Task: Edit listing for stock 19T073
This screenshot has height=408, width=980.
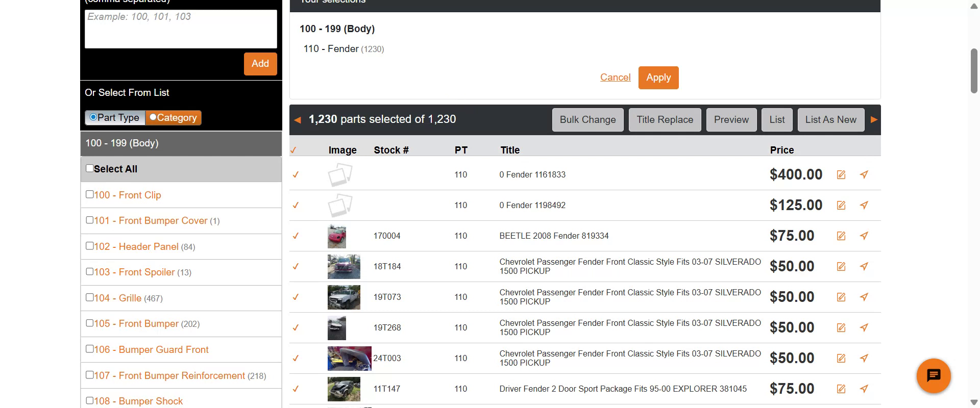Action: click(x=841, y=297)
